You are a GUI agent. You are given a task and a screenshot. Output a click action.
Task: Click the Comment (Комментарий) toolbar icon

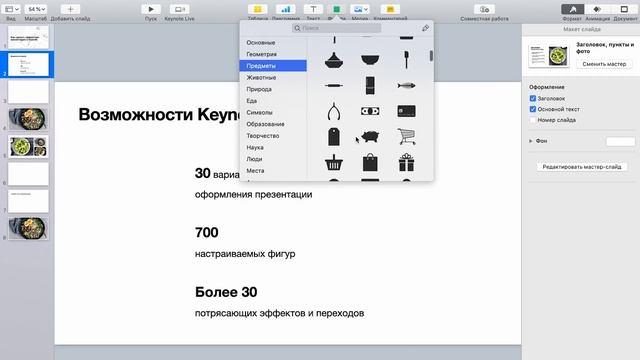(x=390, y=9)
